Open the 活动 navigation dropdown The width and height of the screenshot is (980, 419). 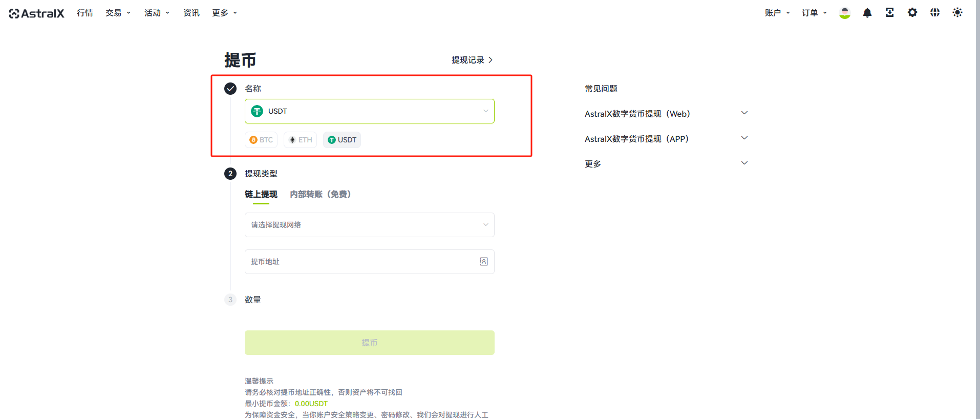(x=157, y=13)
